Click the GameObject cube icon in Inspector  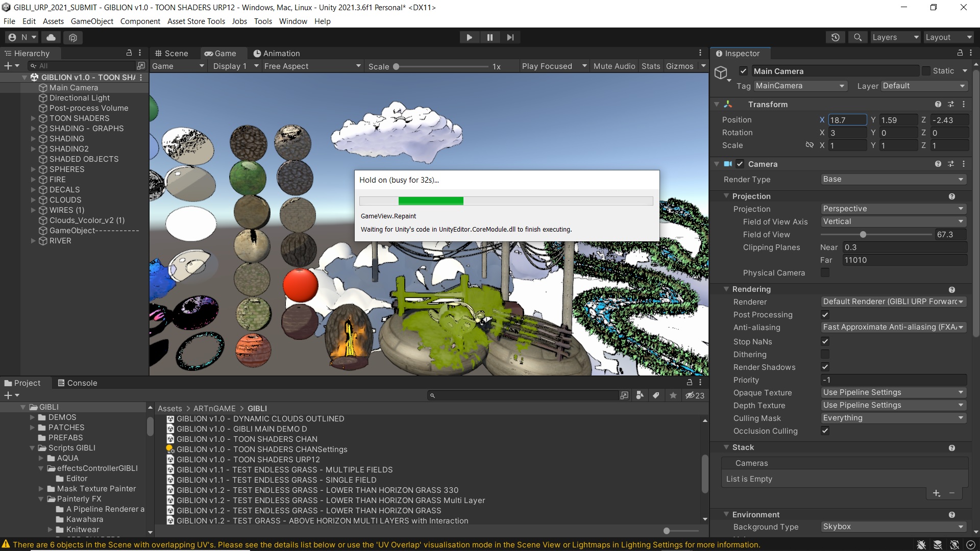click(721, 72)
